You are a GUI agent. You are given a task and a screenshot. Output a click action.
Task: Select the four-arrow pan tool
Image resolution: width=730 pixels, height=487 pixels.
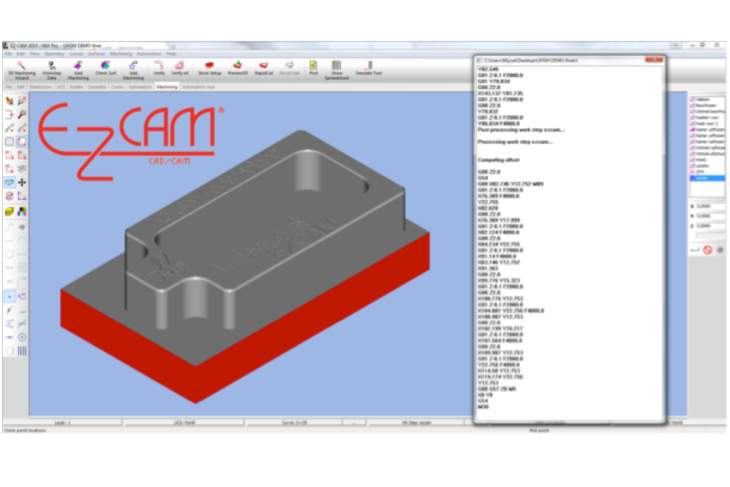(22, 182)
